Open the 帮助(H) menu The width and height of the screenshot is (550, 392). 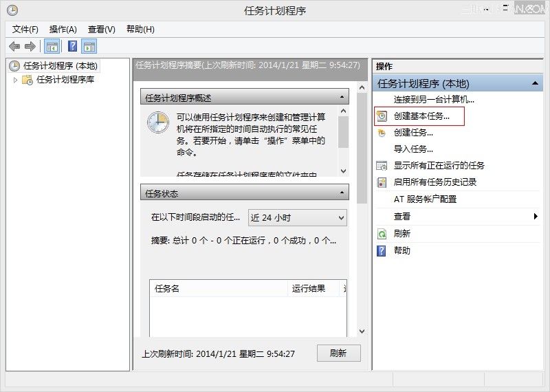pos(140,30)
